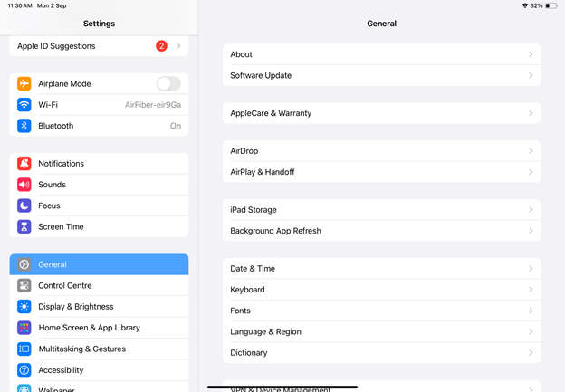This screenshot has width=565, height=392.
Task: Tap the chevron next to Apple ID Suggestions
Action: pyautogui.click(x=178, y=46)
